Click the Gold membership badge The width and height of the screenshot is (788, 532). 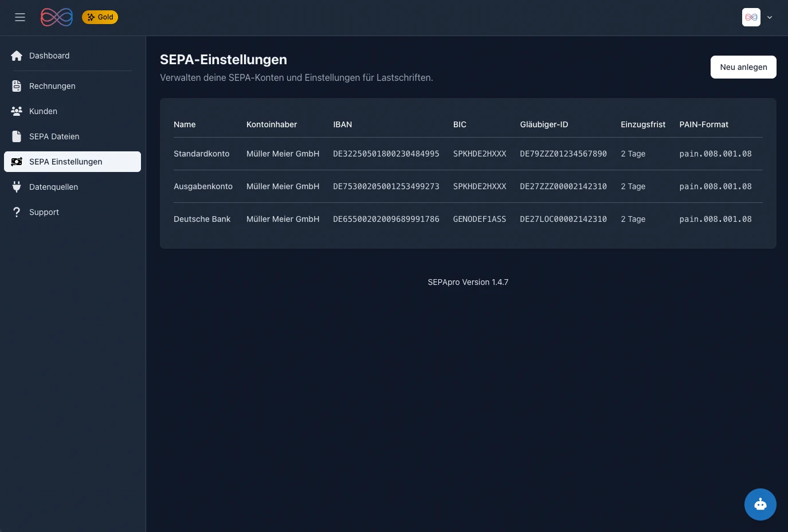click(x=100, y=17)
